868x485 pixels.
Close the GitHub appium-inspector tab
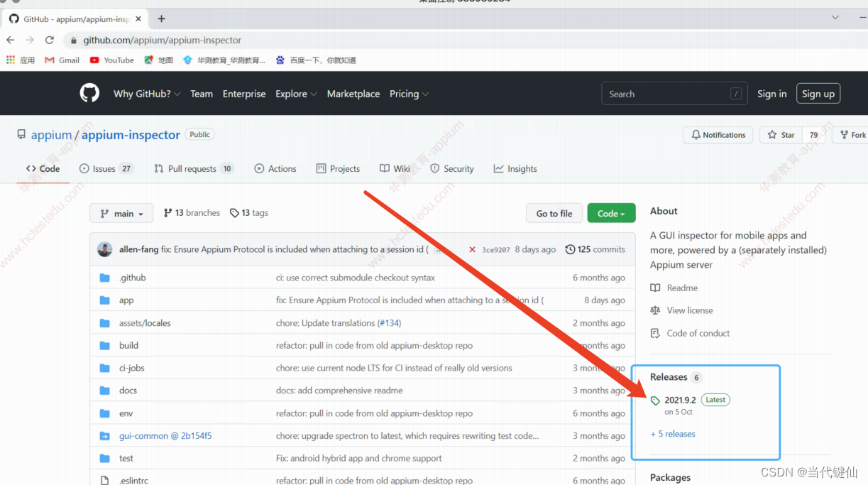(x=139, y=19)
